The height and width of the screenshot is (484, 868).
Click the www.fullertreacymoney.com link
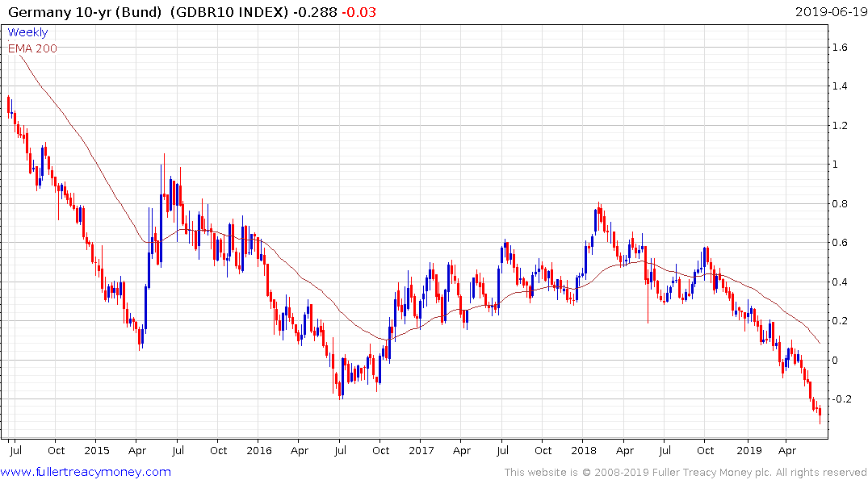86,472
